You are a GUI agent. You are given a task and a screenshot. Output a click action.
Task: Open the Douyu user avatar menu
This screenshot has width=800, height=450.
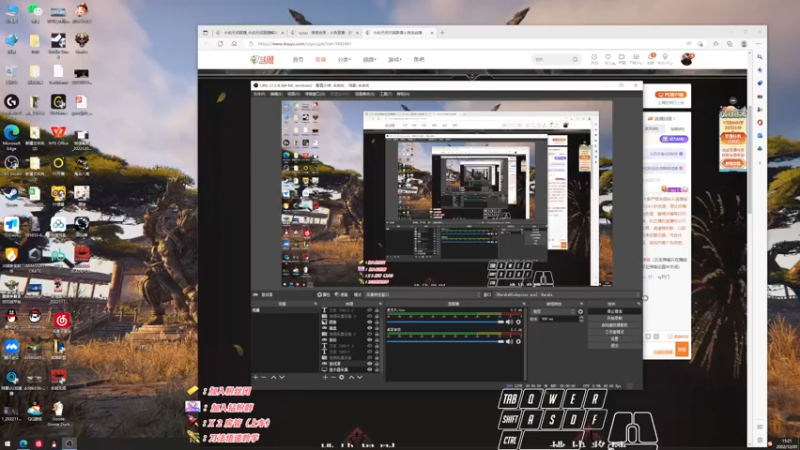tap(687, 59)
